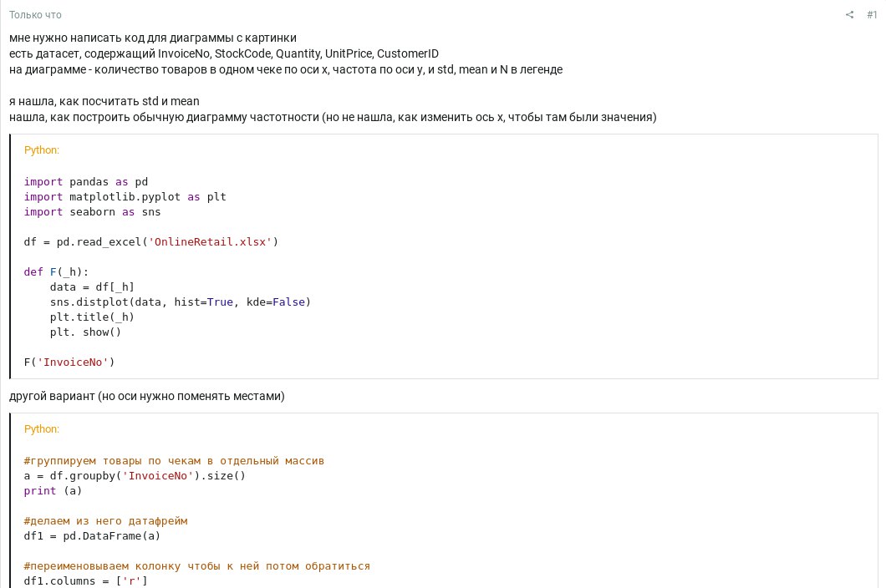Click the second 'Python:' code block label
This screenshot has height=588, width=886.
tap(41, 428)
